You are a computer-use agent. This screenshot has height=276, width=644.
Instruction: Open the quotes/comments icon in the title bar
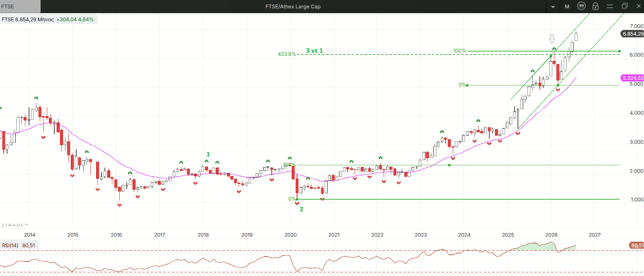pos(581,6)
